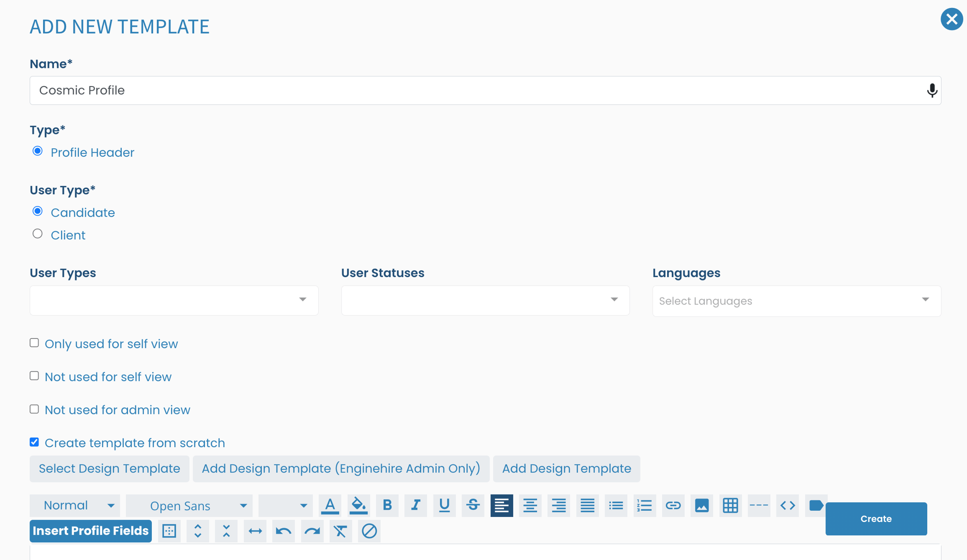Image resolution: width=967 pixels, height=560 pixels.
Task: Choose the Client user type
Action: click(37, 234)
